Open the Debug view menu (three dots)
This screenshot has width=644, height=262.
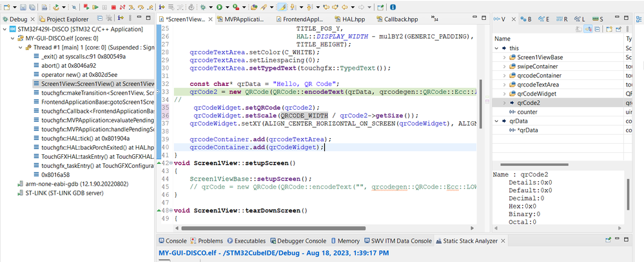[130, 18]
